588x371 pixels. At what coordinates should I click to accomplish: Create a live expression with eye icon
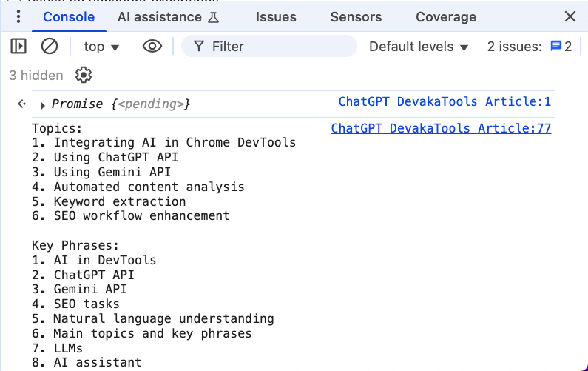(152, 47)
